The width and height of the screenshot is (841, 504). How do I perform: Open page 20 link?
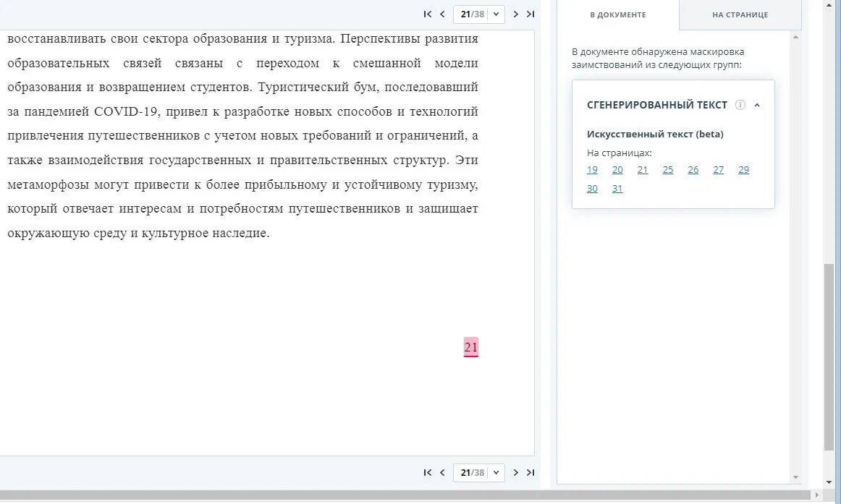point(617,170)
